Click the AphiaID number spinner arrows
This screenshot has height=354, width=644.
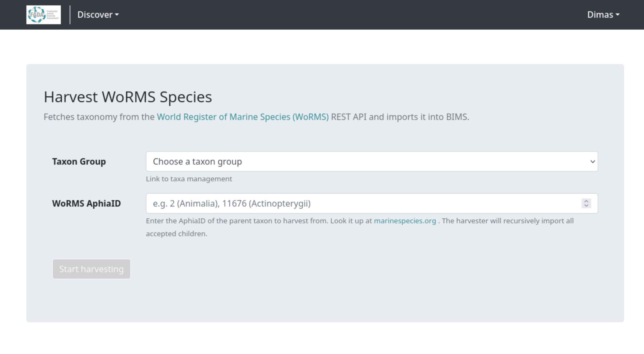pos(586,203)
